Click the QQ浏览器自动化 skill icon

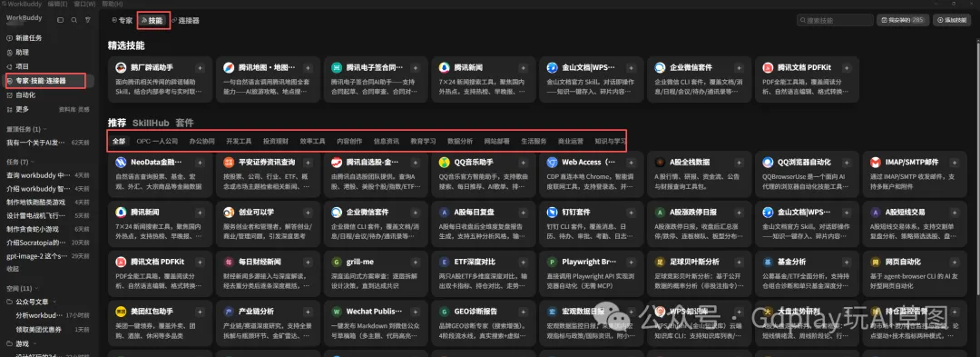point(768,163)
